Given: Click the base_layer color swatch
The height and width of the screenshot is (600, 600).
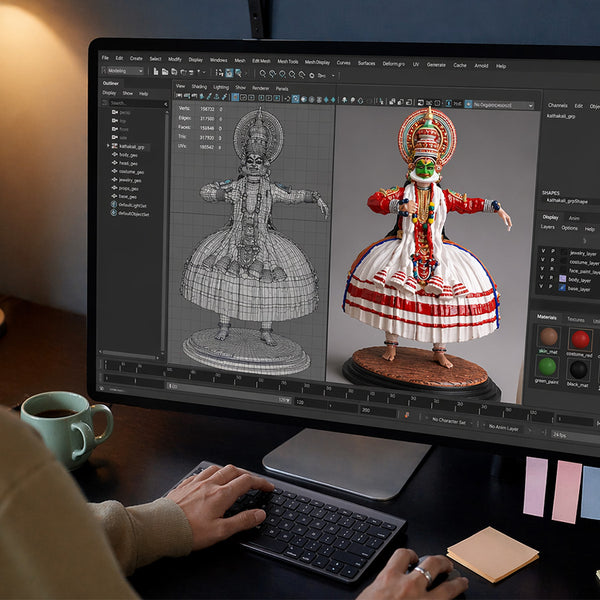Looking at the screenshot, I should coord(562,289).
